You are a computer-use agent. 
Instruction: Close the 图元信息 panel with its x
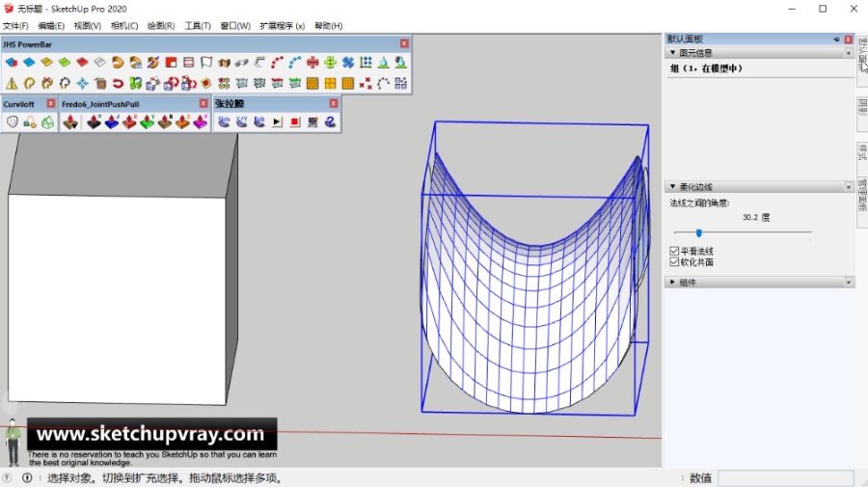849,53
